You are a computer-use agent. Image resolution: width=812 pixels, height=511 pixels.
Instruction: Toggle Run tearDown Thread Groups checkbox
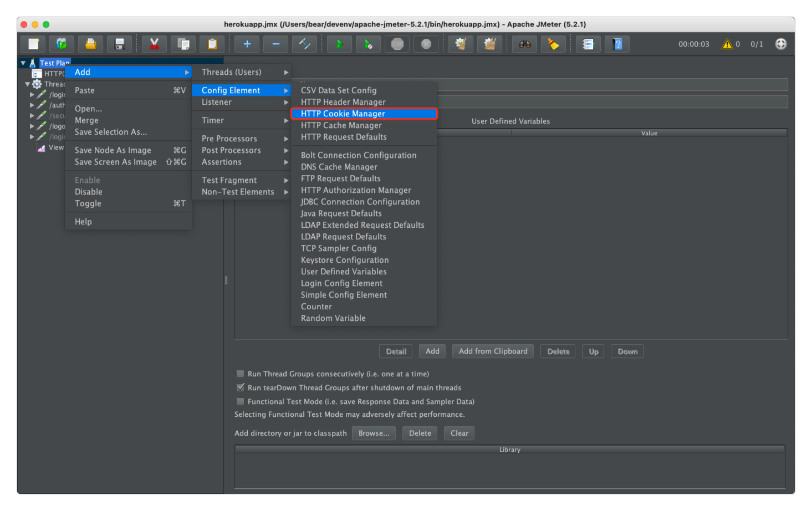click(x=240, y=387)
